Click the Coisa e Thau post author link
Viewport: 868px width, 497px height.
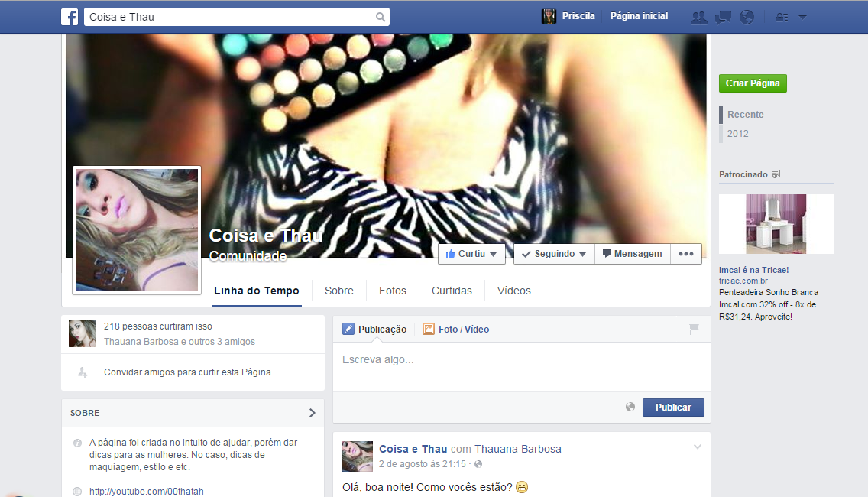[x=413, y=449]
